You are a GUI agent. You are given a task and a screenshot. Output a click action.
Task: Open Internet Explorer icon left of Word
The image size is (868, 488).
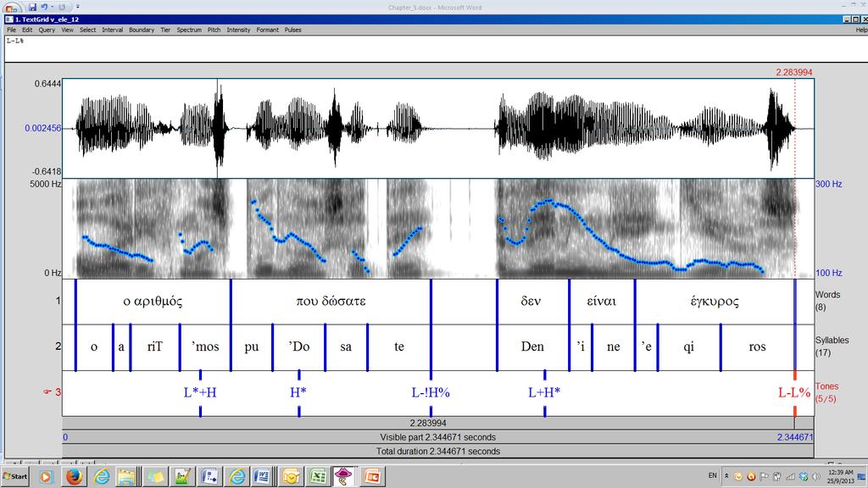[x=237, y=476]
